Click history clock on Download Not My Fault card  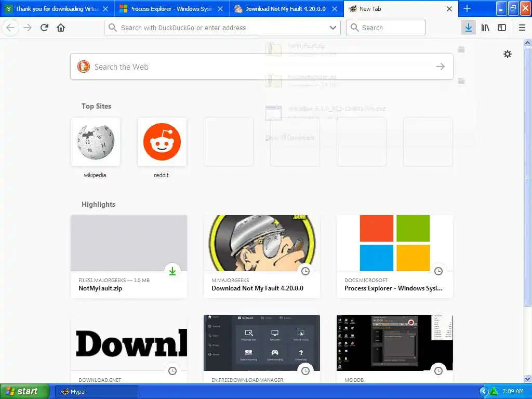tap(305, 271)
